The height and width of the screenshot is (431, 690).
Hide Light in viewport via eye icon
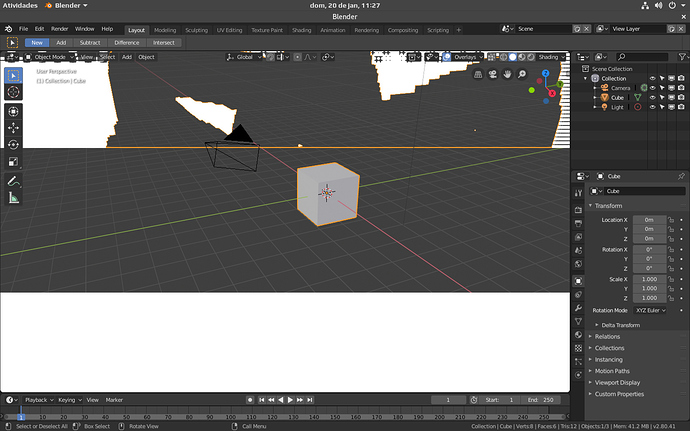point(653,107)
